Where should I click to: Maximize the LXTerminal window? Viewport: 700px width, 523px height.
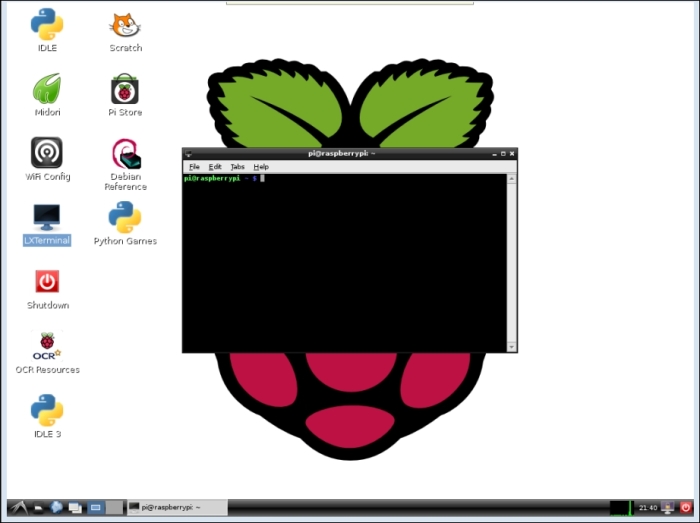click(x=503, y=154)
